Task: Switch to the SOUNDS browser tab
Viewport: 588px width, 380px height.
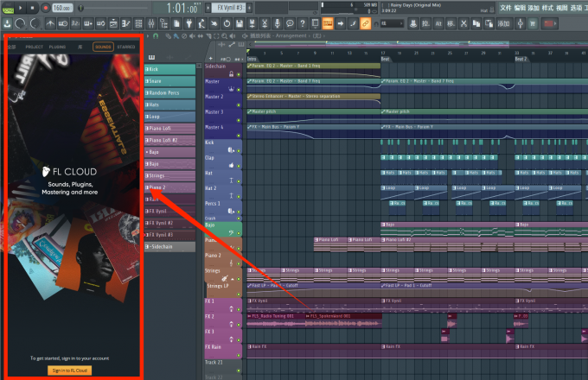Action: pyautogui.click(x=103, y=46)
